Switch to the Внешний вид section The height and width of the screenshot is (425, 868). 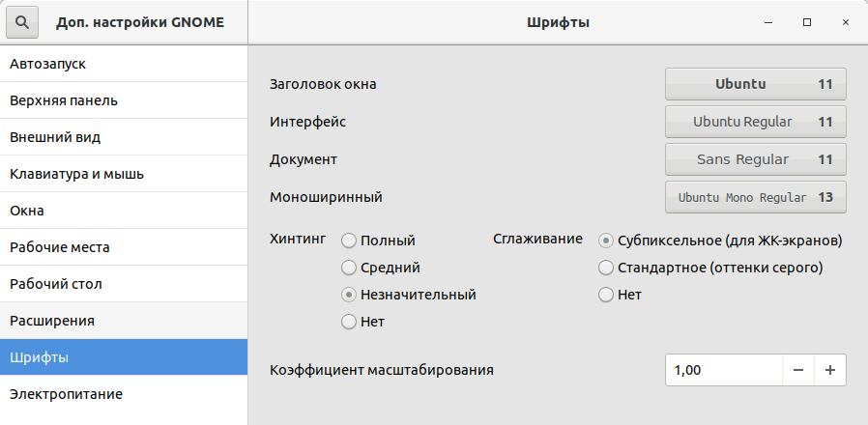pos(124,137)
